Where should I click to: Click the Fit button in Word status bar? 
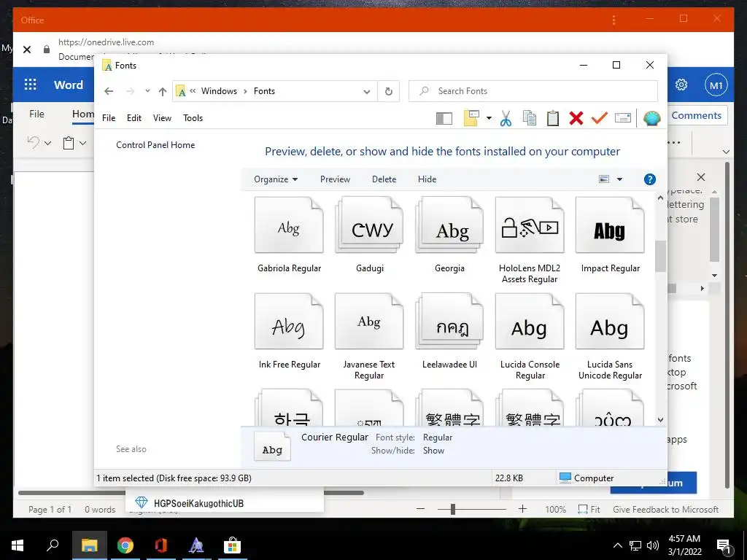[589, 510]
